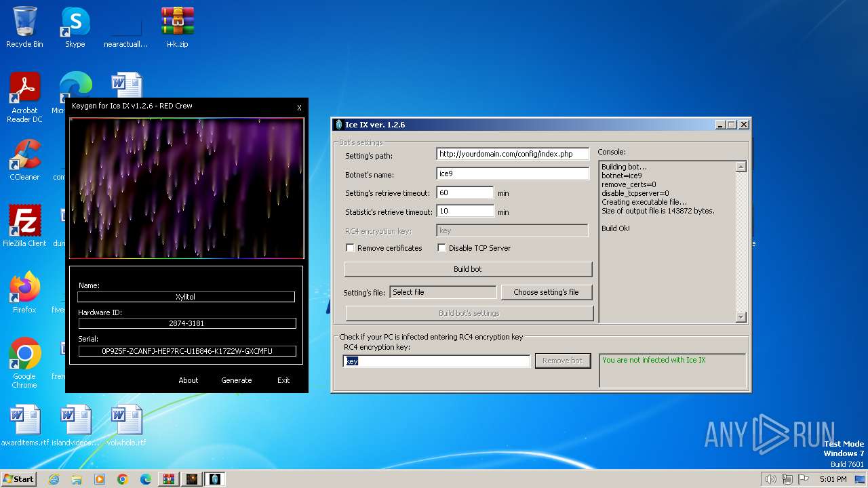Open Internet Explorer from the taskbar
Image resolution: width=868 pixels, height=488 pixels.
pyautogui.click(x=54, y=479)
